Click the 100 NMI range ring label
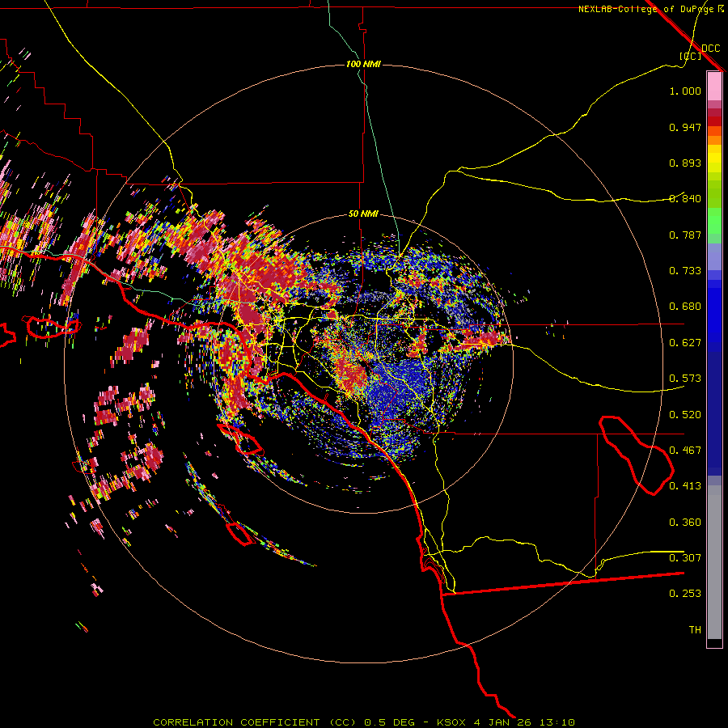728x728 pixels. [363, 64]
